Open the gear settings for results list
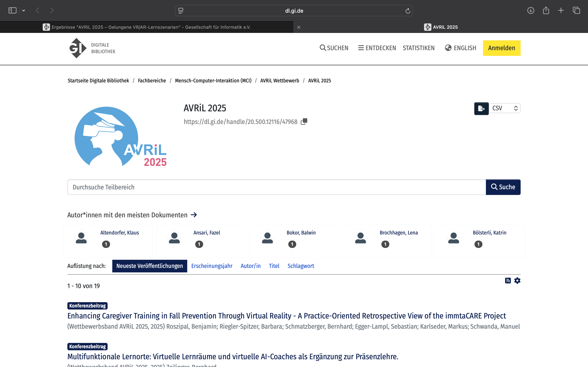Viewport: 588px width, 367px height. pyautogui.click(x=517, y=281)
